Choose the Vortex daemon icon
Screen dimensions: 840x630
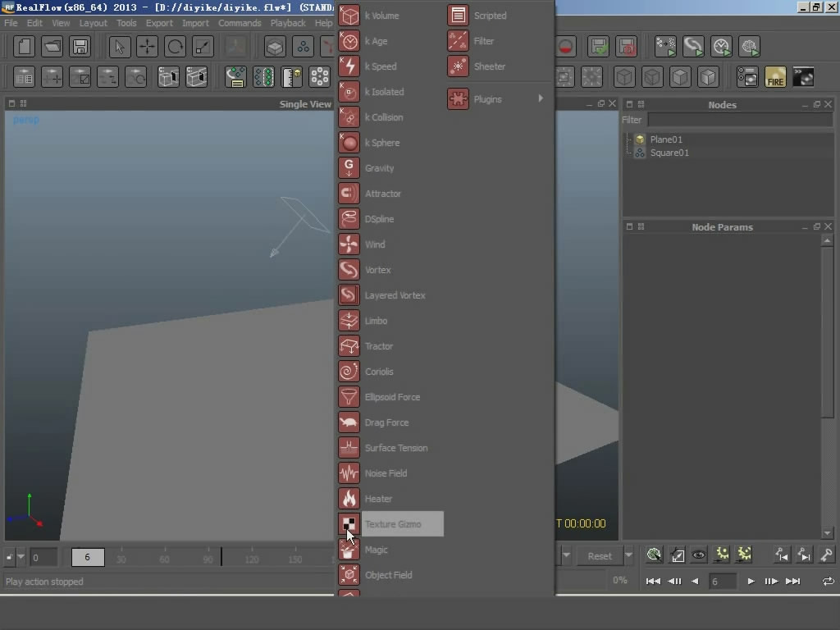pyautogui.click(x=349, y=270)
